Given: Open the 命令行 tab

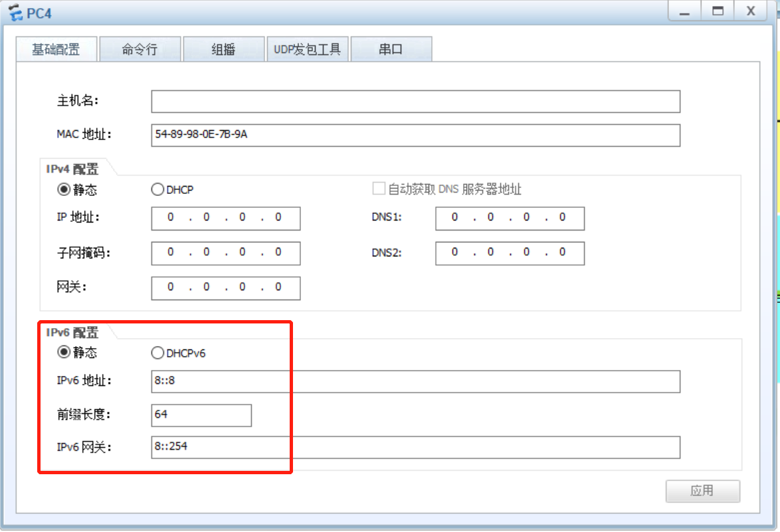Looking at the screenshot, I should [140, 49].
